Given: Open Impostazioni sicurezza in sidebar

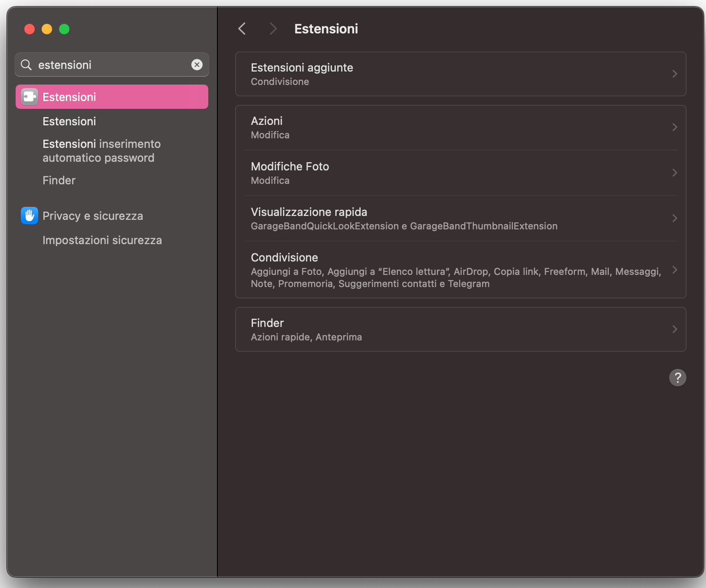Looking at the screenshot, I should (x=102, y=240).
